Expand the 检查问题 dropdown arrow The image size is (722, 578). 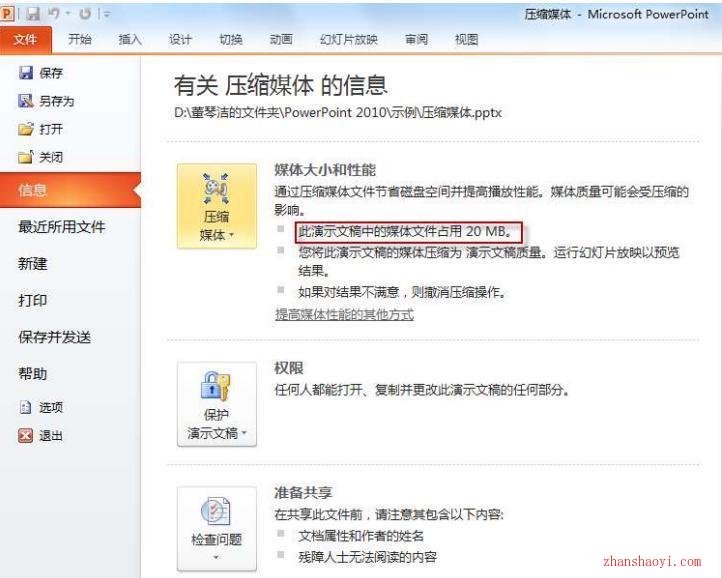click(x=216, y=558)
